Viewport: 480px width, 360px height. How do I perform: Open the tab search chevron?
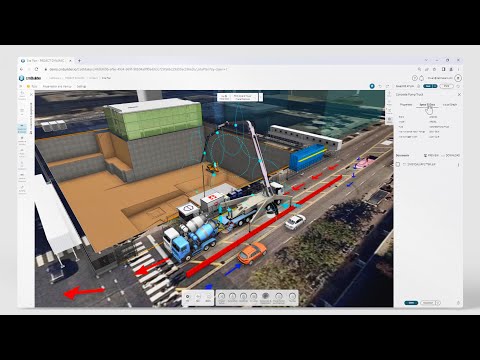[426, 60]
